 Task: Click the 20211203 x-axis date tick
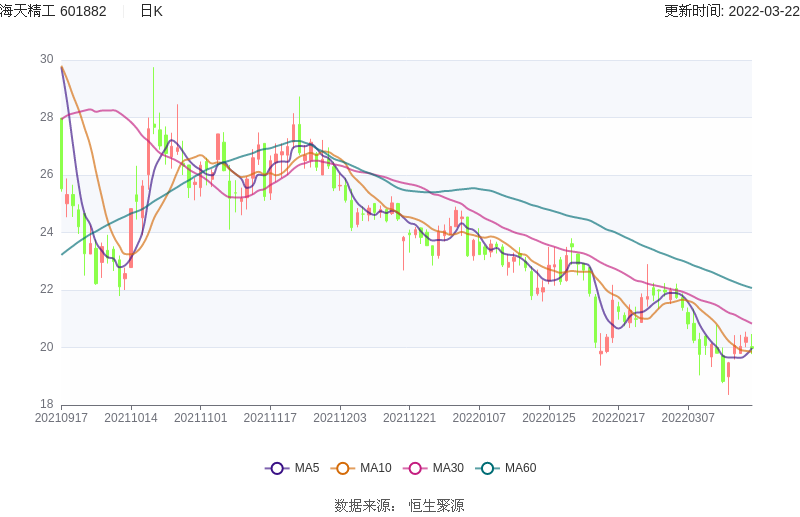(x=340, y=418)
